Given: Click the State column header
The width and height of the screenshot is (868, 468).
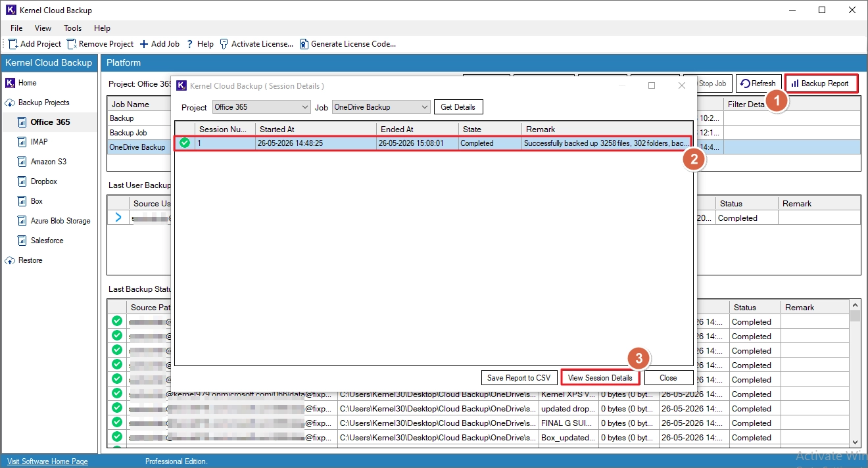Looking at the screenshot, I should point(490,129).
